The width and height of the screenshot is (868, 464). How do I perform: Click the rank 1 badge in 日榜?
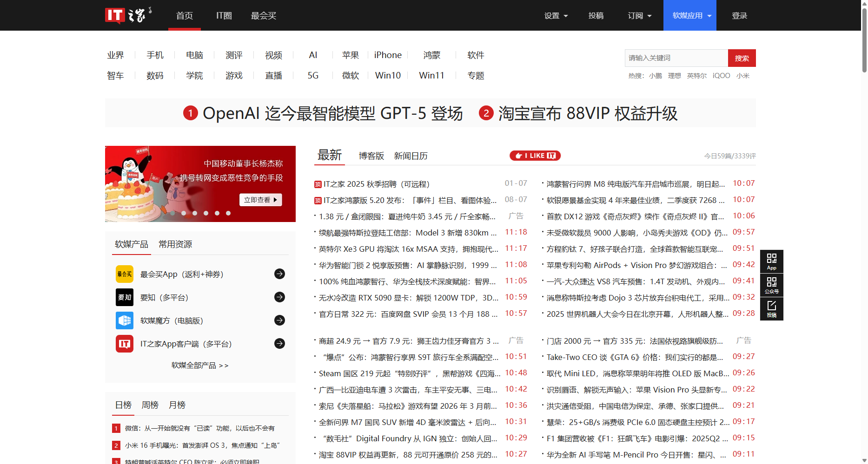pyautogui.click(x=116, y=428)
